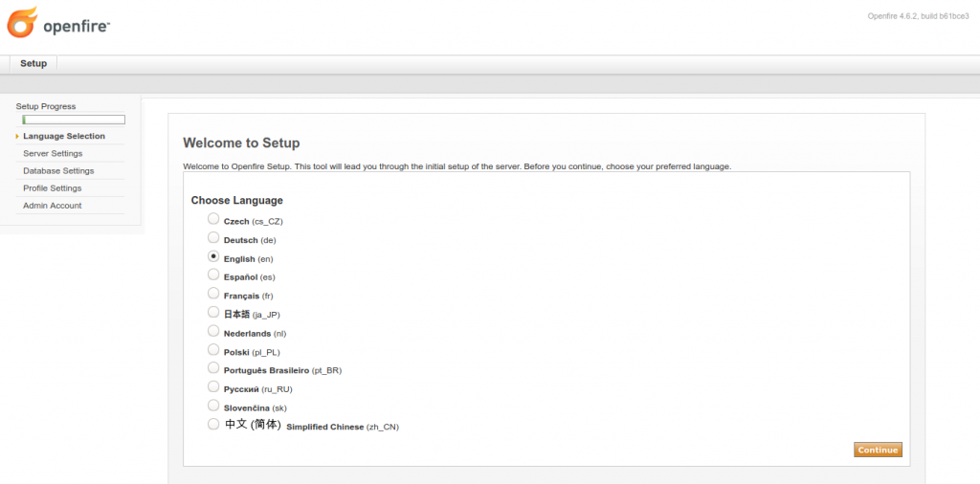Screen dimensions: 980x484
Task: Open the Setup tab
Action: click(33, 63)
